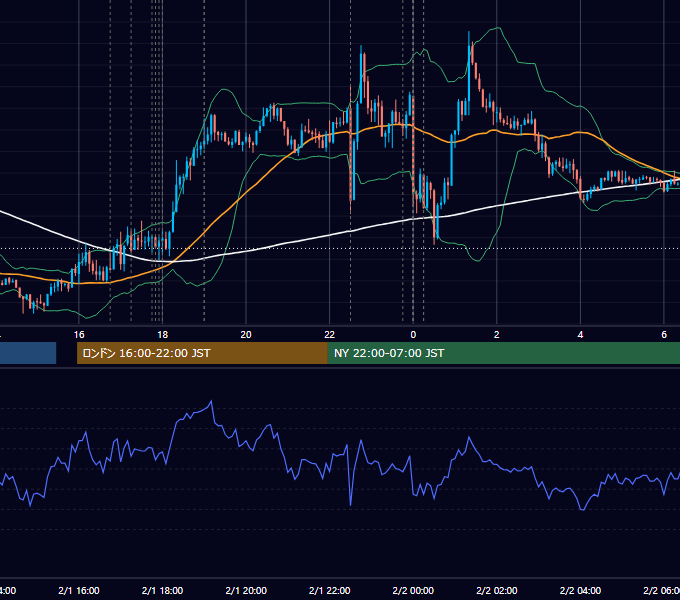The width and height of the screenshot is (680, 600).
Task: Click the hour label 20 on chart axis
Action: pyautogui.click(x=246, y=334)
